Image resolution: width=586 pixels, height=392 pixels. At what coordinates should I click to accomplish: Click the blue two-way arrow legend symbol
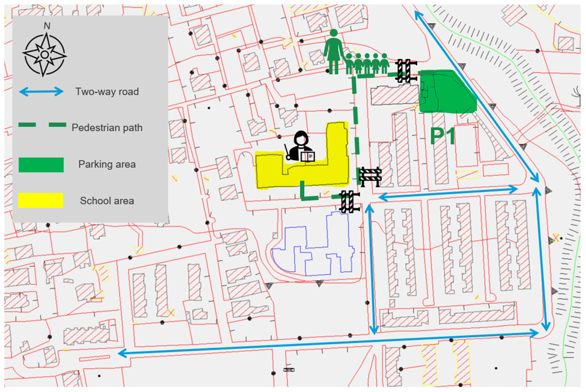pos(41,92)
